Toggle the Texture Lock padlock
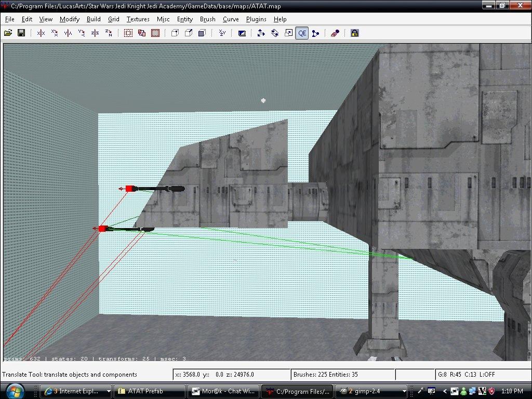532x399 pixels. 355,33
